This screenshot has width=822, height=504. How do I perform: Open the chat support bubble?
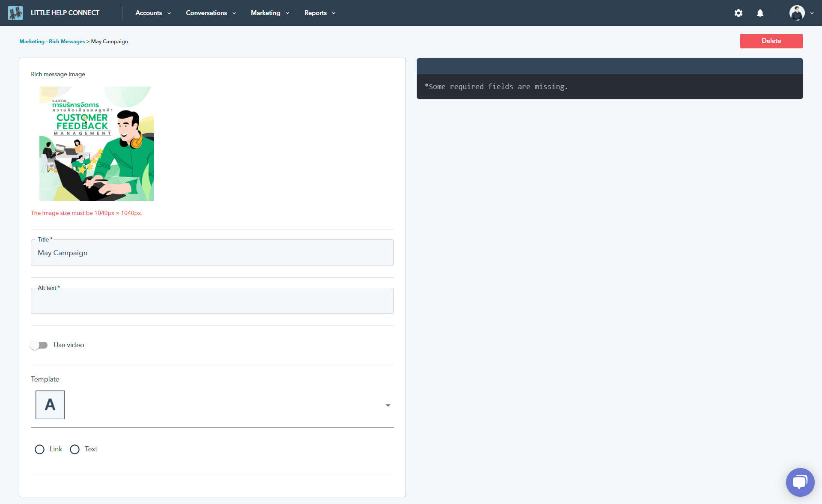tap(800, 482)
